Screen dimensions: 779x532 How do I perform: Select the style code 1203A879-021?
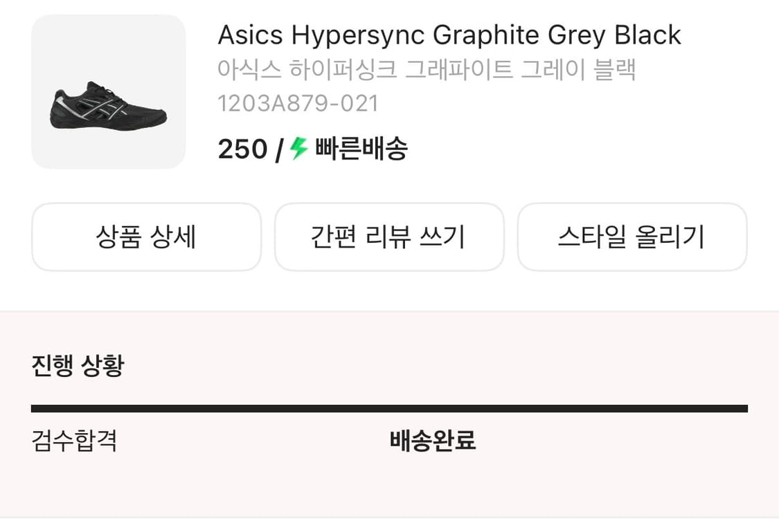click(298, 102)
